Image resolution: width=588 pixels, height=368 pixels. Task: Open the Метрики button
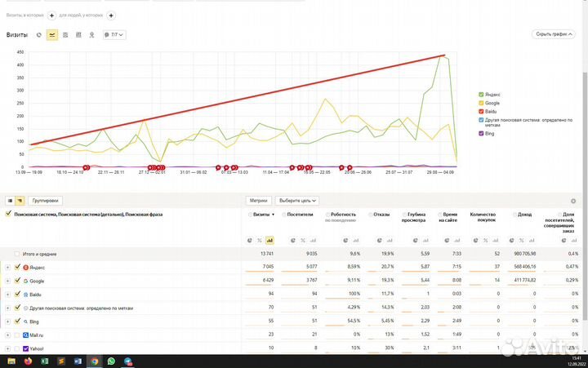point(258,201)
